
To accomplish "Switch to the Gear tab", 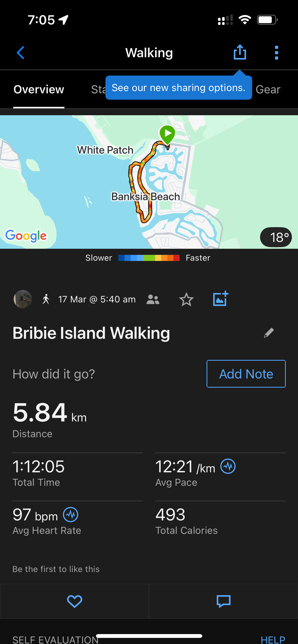I will coord(268,90).
